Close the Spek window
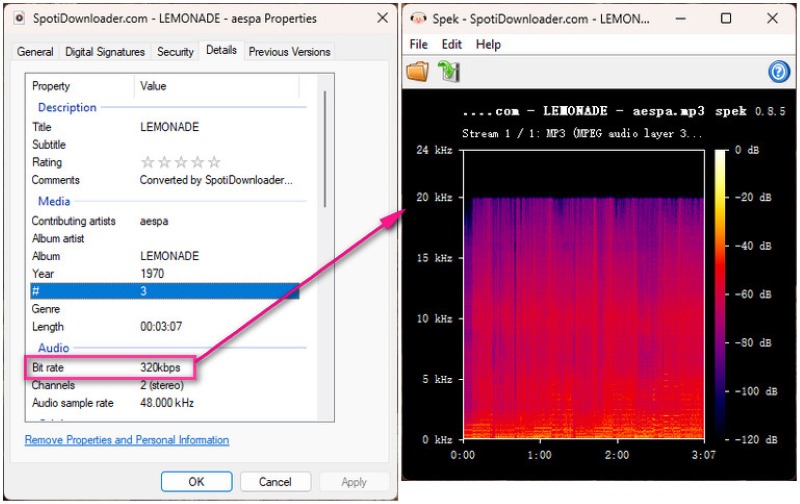 tap(772, 19)
